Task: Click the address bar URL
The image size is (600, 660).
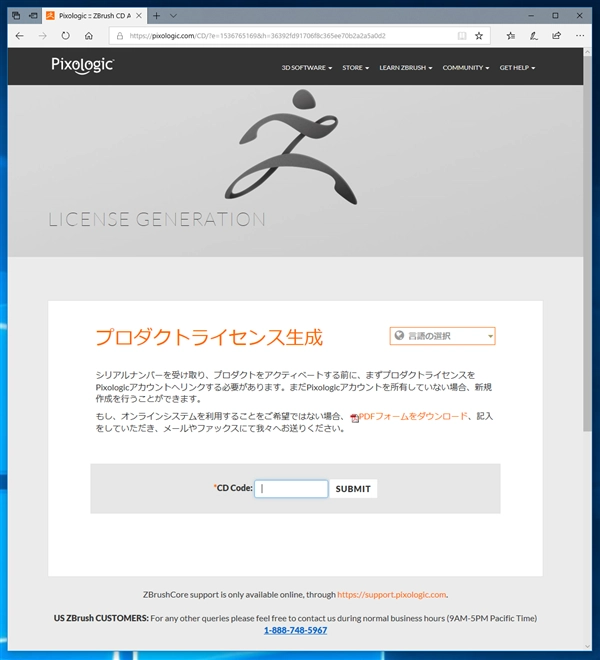Action: (x=257, y=36)
